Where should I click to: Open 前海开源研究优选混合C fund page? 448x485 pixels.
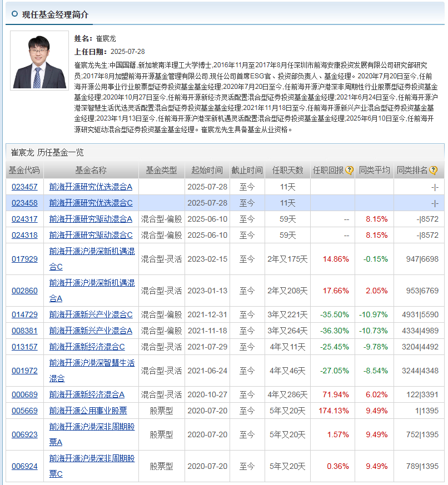[x=91, y=203]
